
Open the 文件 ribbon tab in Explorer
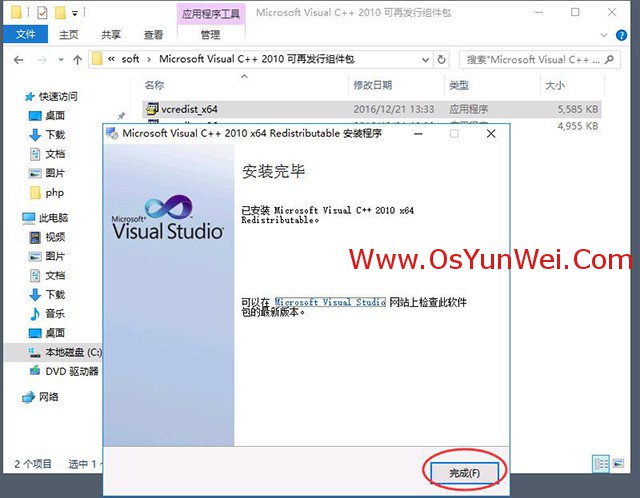click(x=25, y=34)
